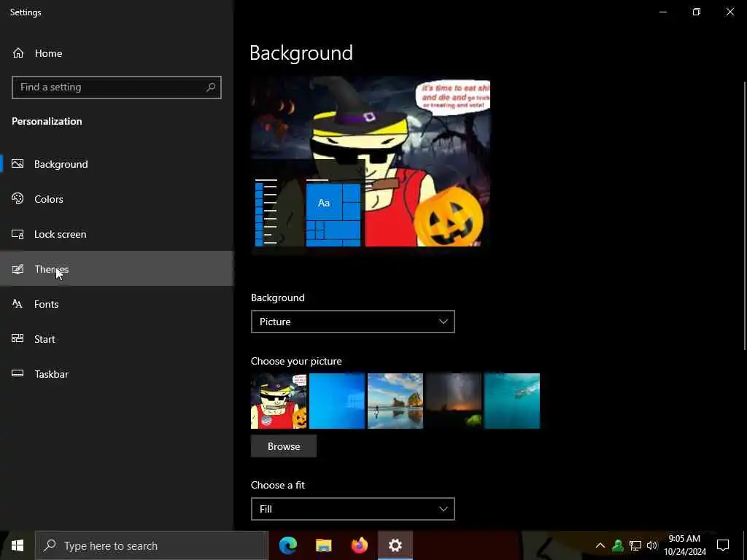Select the beach rocks wallpaper thumbnail

click(395, 401)
